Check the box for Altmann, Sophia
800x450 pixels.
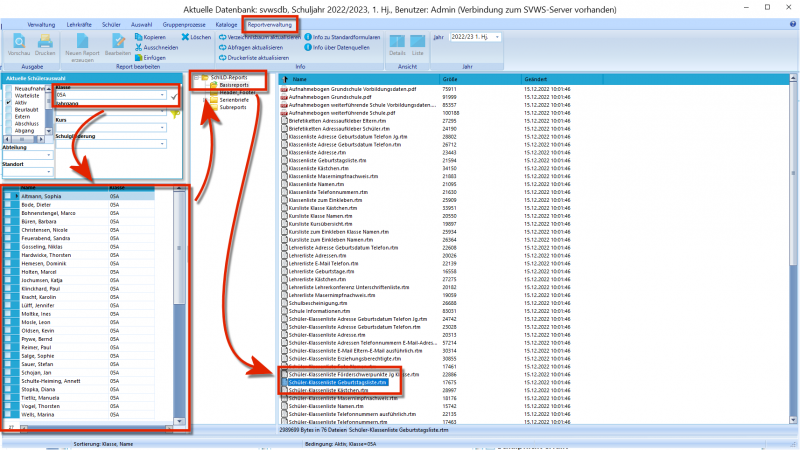click(x=8, y=196)
